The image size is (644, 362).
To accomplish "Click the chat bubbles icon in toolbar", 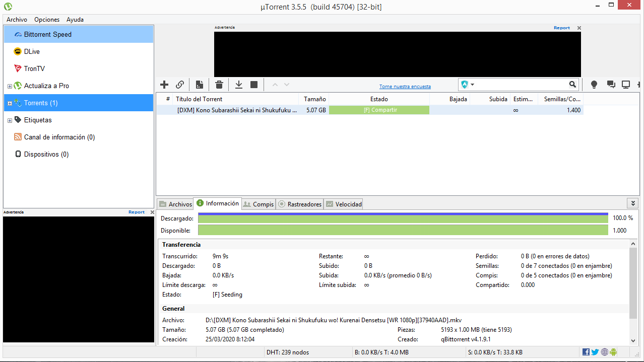I will click(x=611, y=85).
